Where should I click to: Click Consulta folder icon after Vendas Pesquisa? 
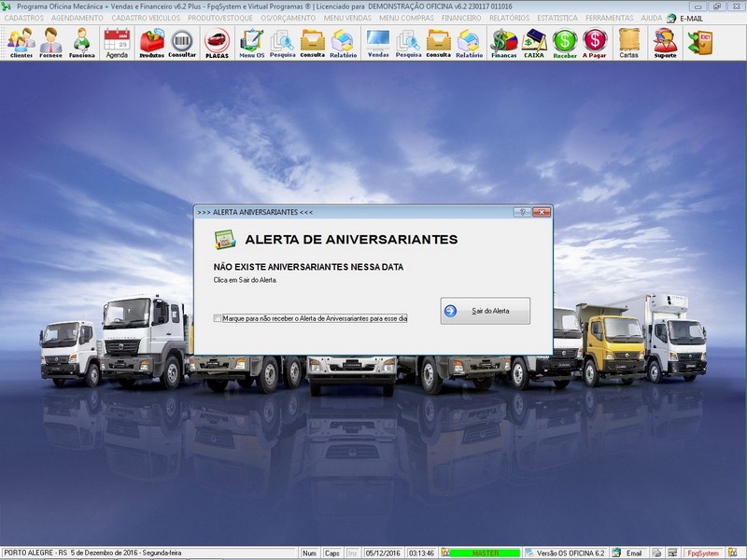coord(438,43)
